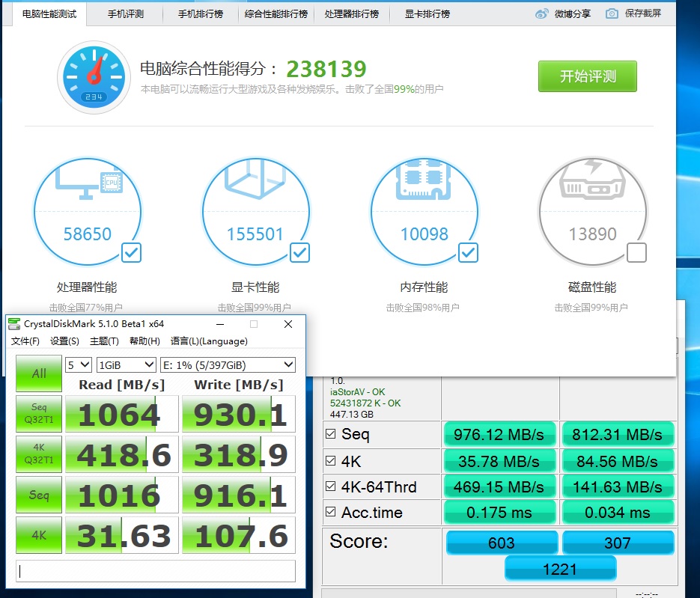Uncheck the 内存性能 test checkbox
The height and width of the screenshot is (598, 700).
pyautogui.click(x=468, y=252)
